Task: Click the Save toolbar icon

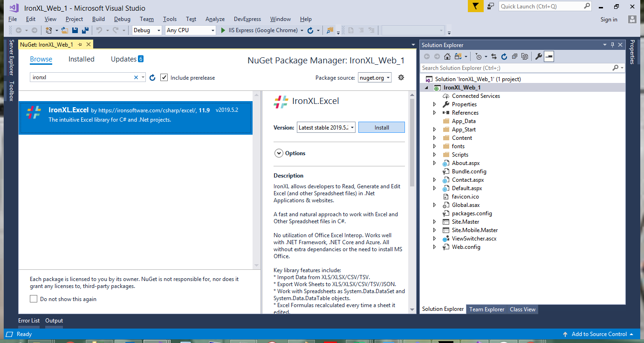Action: (x=75, y=30)
